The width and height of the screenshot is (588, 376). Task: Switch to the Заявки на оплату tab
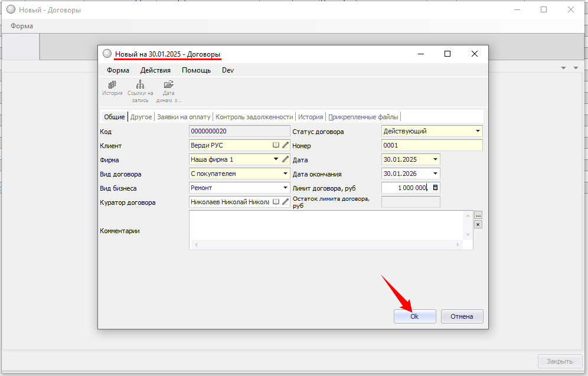(x=183, y=117)
